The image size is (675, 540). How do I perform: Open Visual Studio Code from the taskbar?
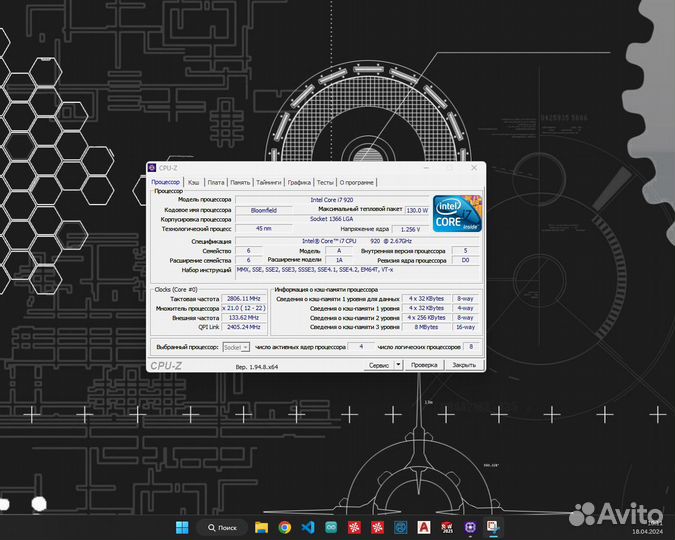[308, 527]
